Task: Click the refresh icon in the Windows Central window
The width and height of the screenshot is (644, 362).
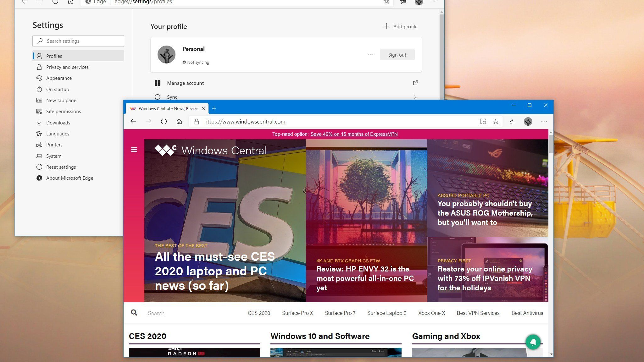Action: pos(164,121)
